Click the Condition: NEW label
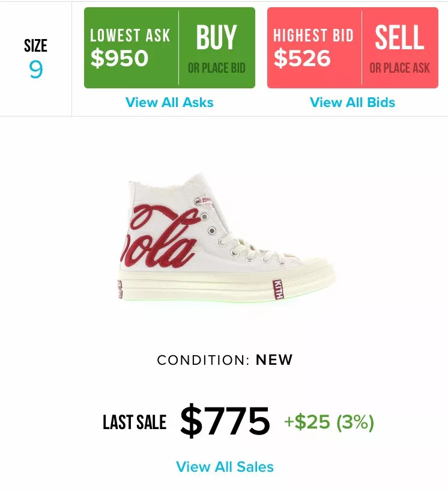This screenshot has width=448, height=491. tap(225, 360)
